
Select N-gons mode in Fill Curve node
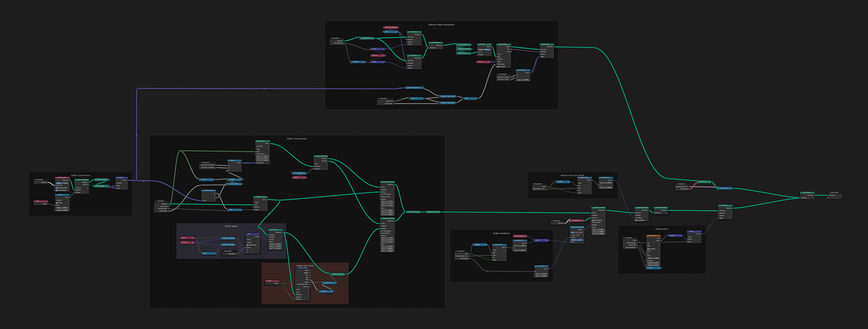coord(487,50)
